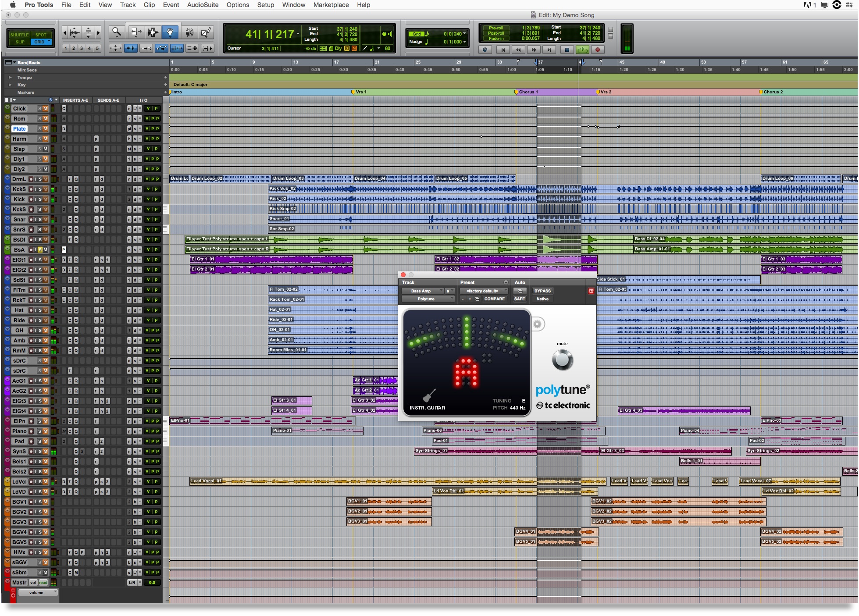Expand the Tempo ruler
Image resolution: width=859 pixels, height=616 pixels.
coord(10,78)
